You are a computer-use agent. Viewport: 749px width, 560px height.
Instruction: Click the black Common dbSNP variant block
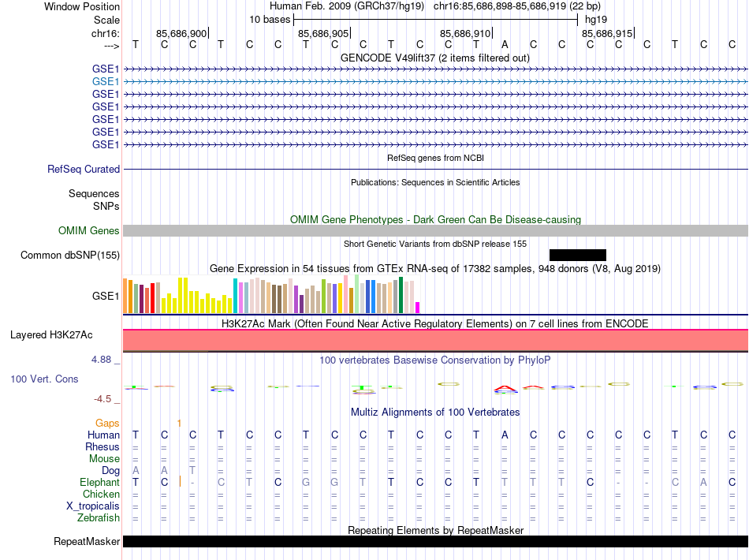[x=577, y=255]
